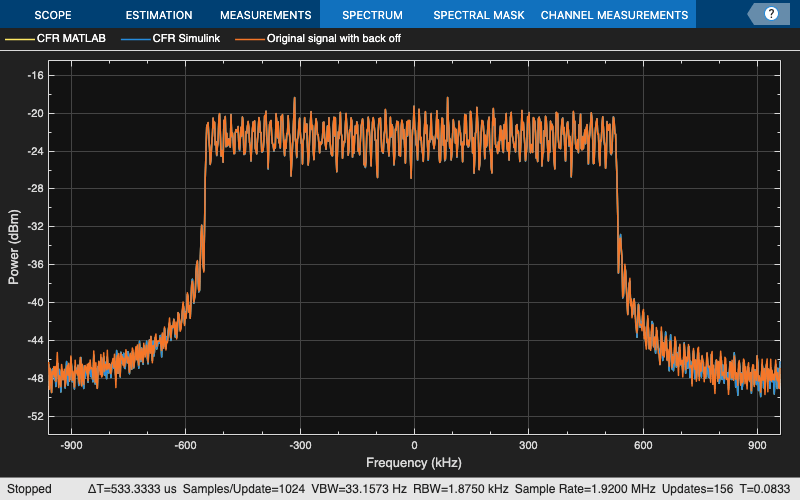Click the blue CFR Simulink line swatch
The image size is (800, 500).
[x=136, y=39]
